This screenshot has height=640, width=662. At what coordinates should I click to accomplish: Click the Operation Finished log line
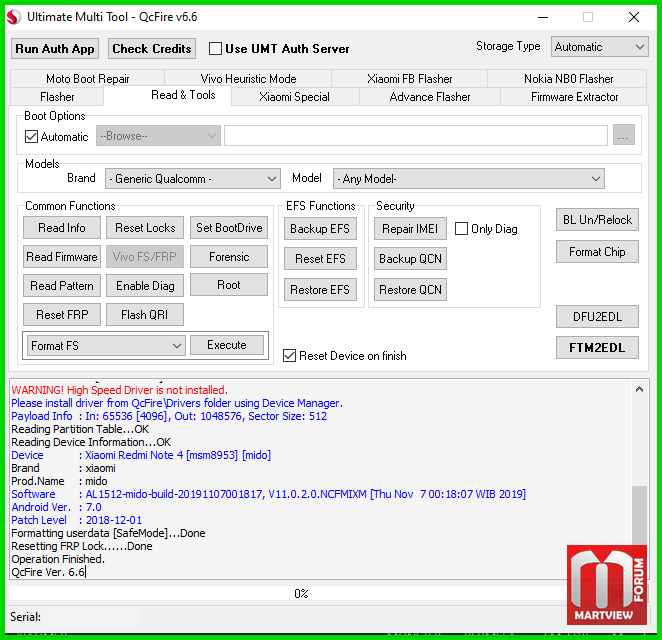pos(58,559)
